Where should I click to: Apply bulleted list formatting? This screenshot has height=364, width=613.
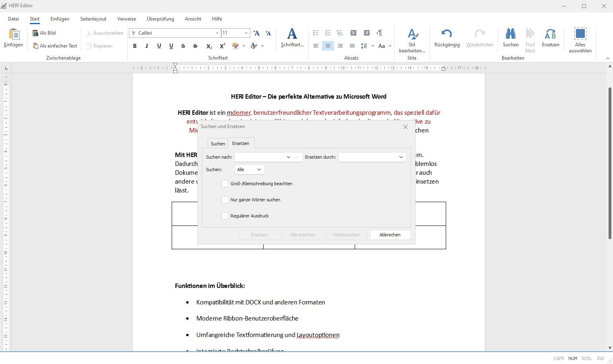tap(316, 33)
